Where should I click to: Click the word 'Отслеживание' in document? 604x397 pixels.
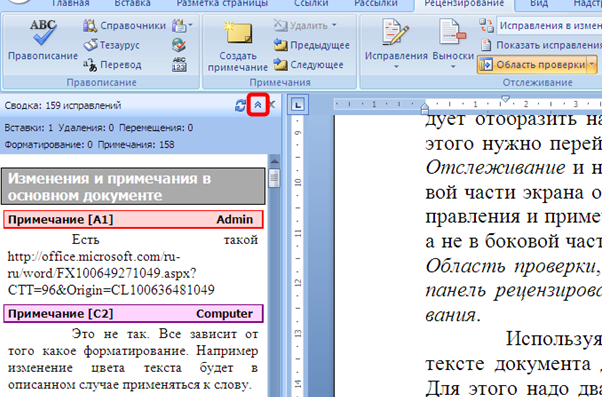pos(495,168)
